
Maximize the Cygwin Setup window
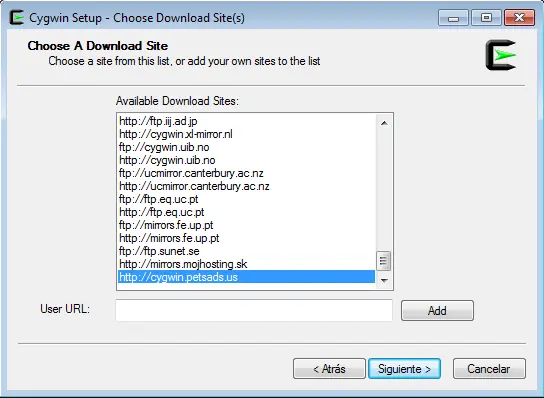(486, 18)
